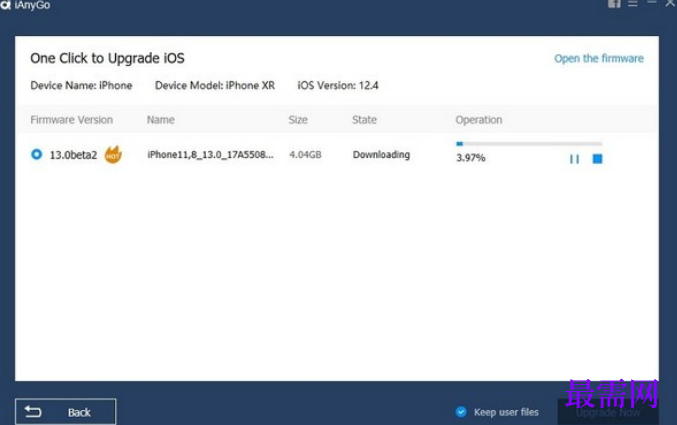The image size is (677, 425).
Task: Minimize the iAnyGo window
Action: coord(652,3)
